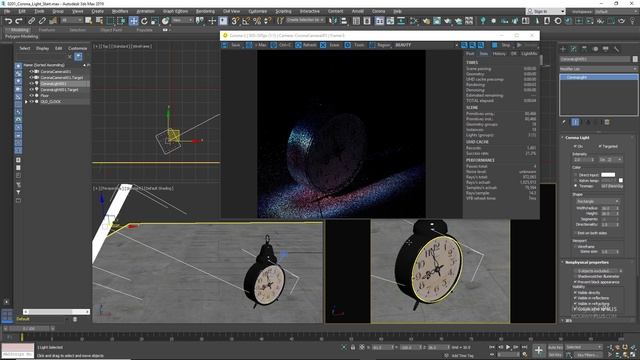Open the Modify panel tab icon
This screenshot has width=640, height=360.
coord(574,49)
